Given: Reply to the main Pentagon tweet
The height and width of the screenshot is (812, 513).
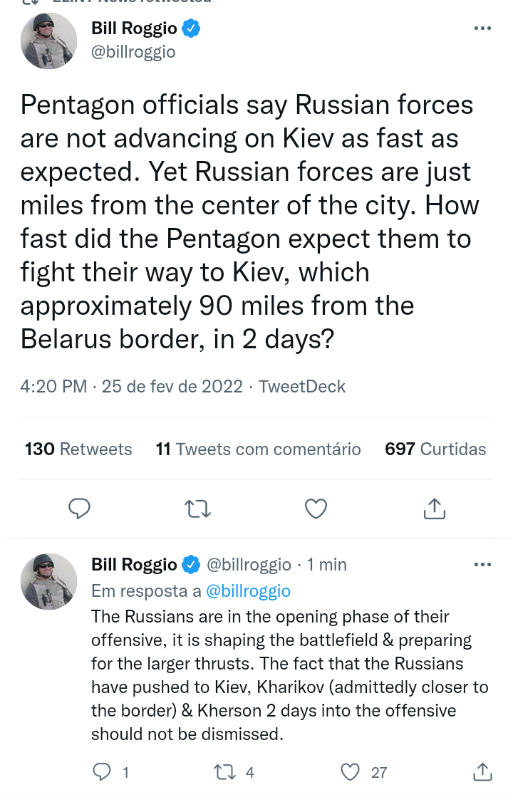Looking at the screenshot, I should click(x=79, y=509).
